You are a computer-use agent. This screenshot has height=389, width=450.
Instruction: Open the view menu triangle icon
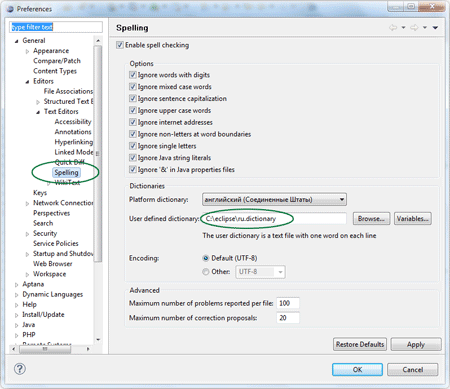pyautogui.click(x=435, y=28)
